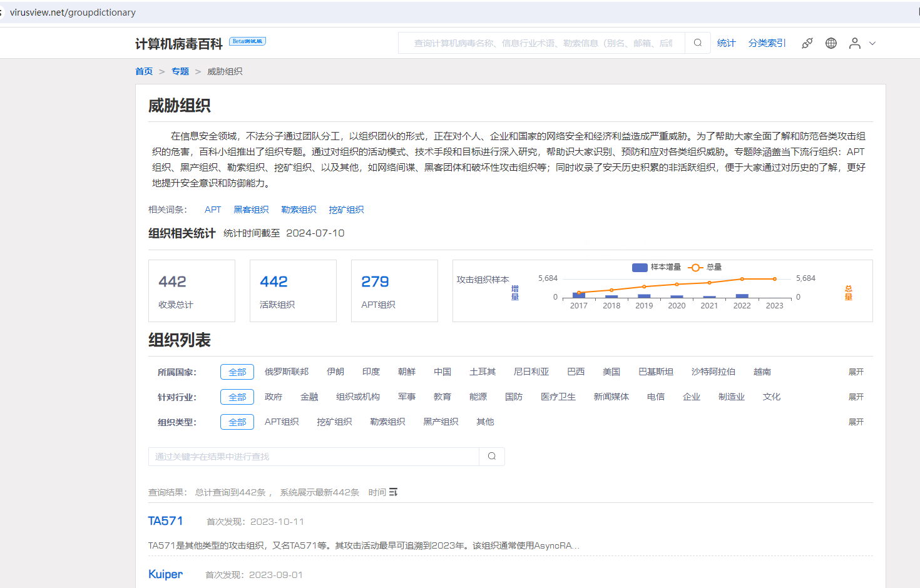This screenshot has width=920, height=588.
Task: Click the 279 APT组织 statistic card
Action: click(x=394, y=291)
